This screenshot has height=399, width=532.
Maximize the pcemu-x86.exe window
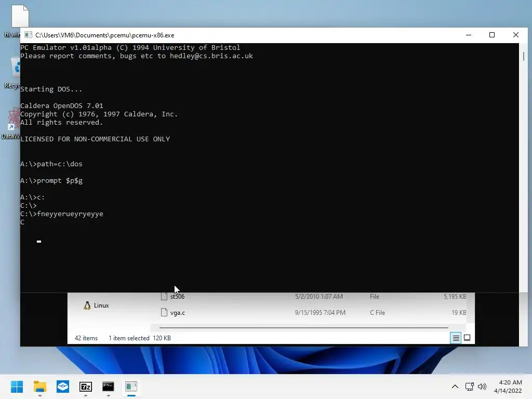click(492, 35)
